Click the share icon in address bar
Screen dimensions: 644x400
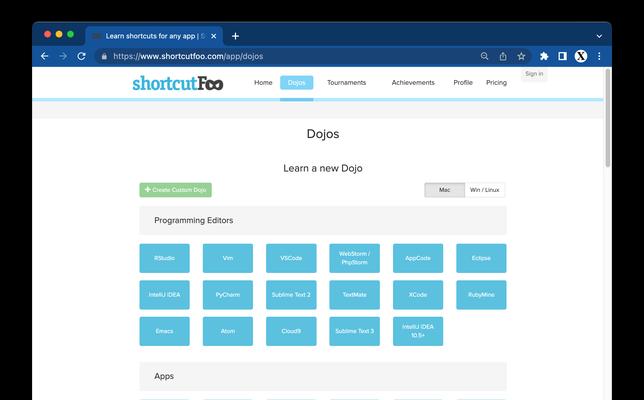pos(503,56)
